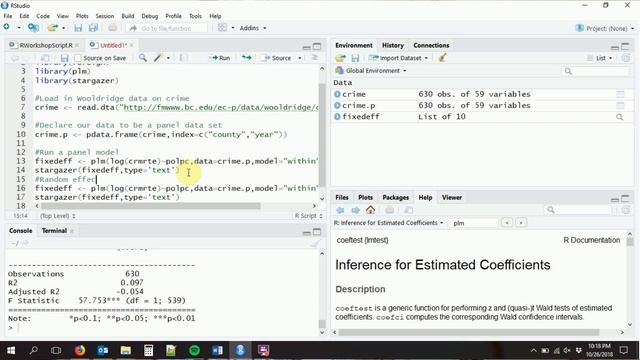Screen dimensions: 640x360
Task: Open Source button dropdown arrow
Action: (300, 58)
